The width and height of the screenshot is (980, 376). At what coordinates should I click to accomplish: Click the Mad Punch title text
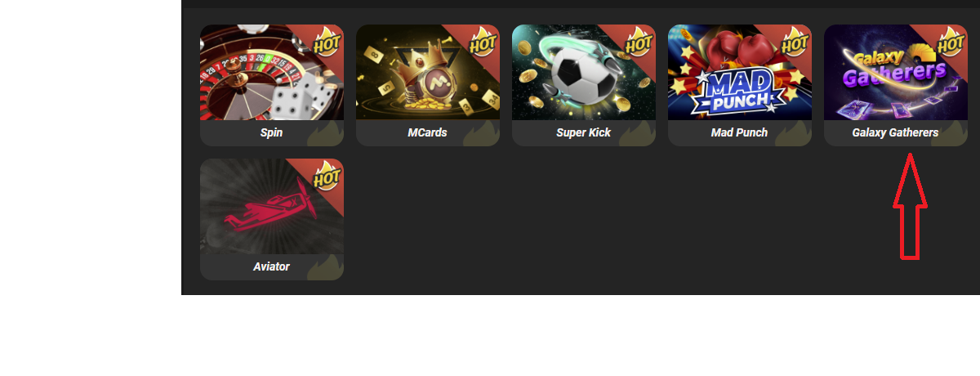tap(740, 132)
